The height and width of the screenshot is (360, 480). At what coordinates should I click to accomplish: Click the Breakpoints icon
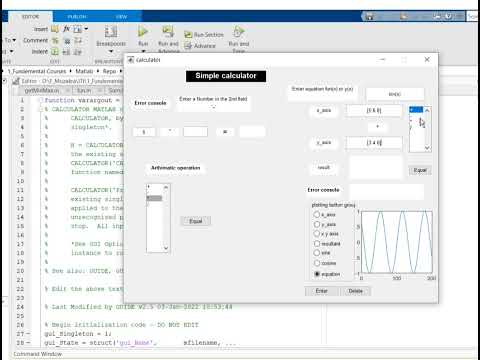111,32
